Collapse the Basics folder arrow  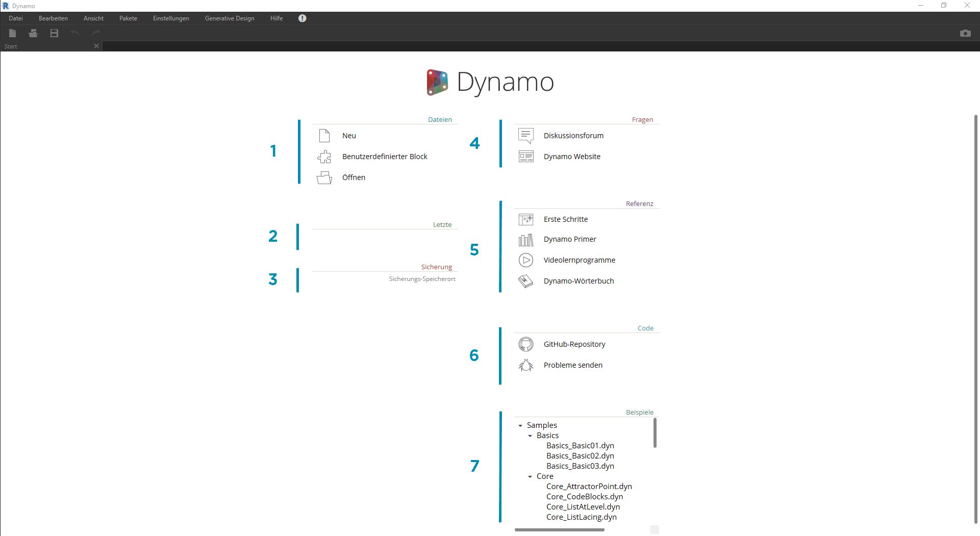click(x=530, y=436)
